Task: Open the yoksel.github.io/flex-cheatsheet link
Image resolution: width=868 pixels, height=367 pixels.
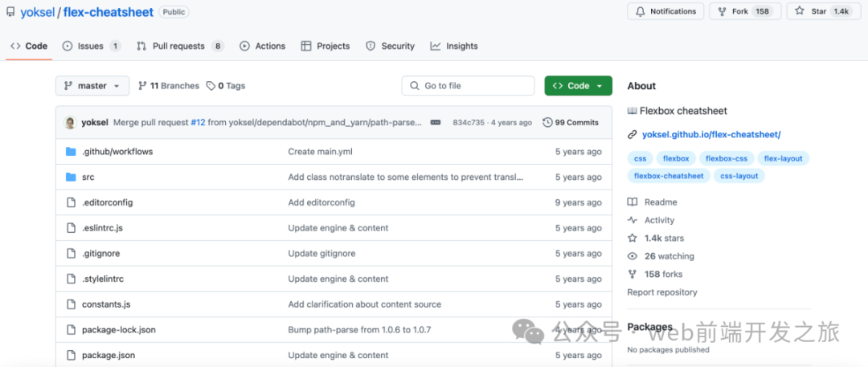Action: (x=711, y=135)
